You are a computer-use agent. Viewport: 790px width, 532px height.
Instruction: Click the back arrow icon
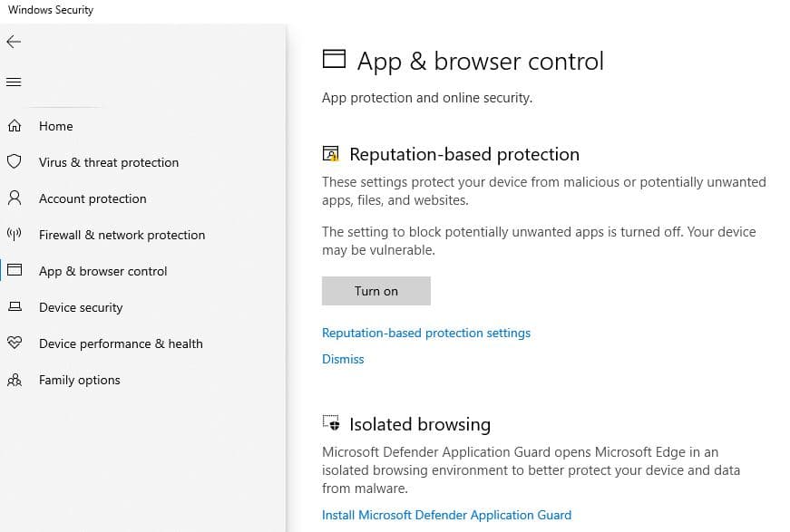[x=14, y=42]
